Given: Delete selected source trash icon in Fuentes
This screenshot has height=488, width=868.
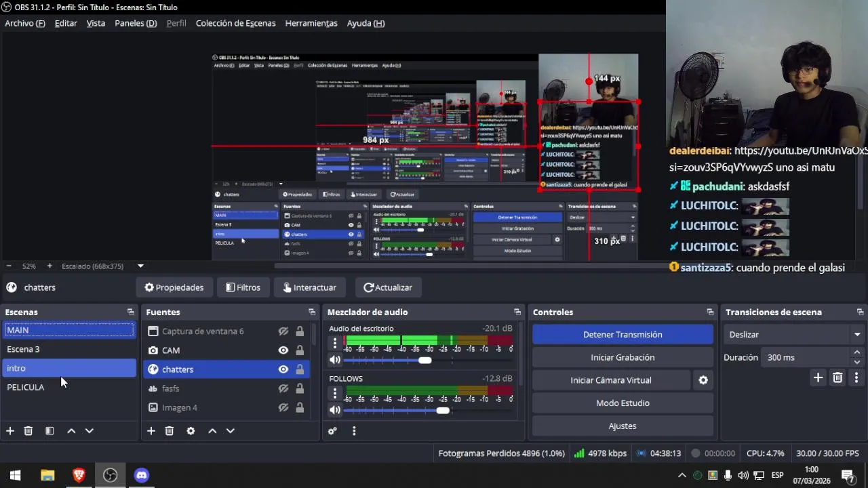Looking at the screenshot, I should tap(170, 431).
